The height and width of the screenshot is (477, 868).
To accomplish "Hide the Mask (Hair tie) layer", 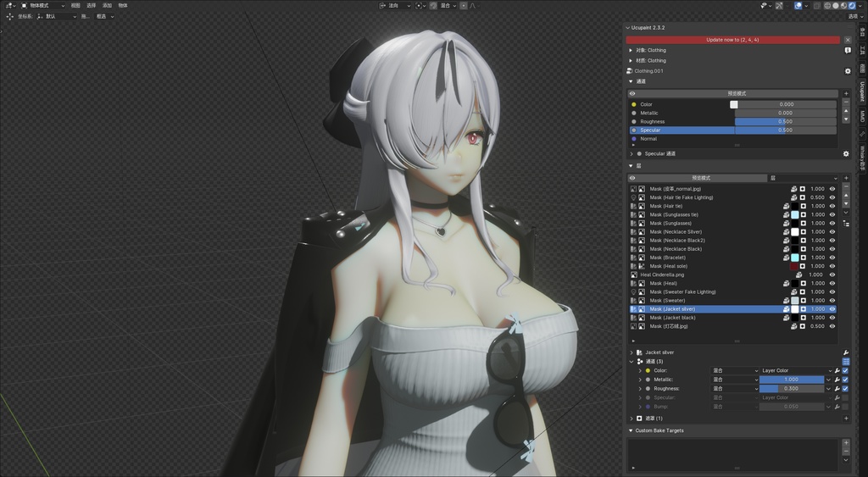I will pos(832,206).
